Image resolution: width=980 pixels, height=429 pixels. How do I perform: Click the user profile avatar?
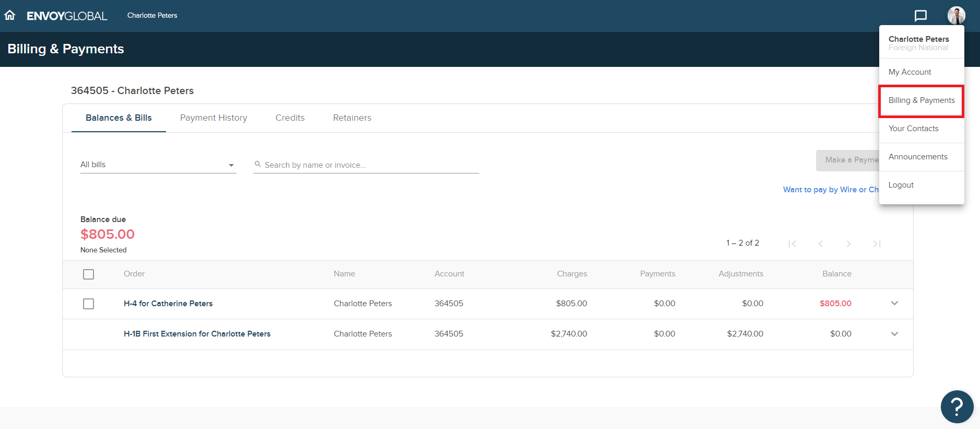click(956, 16)
